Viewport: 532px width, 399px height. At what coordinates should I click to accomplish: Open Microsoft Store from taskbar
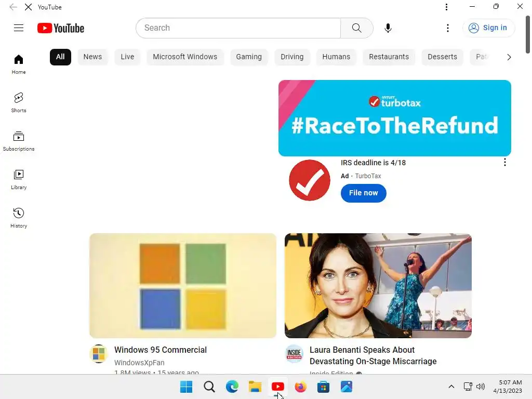(x=323, y=387)
